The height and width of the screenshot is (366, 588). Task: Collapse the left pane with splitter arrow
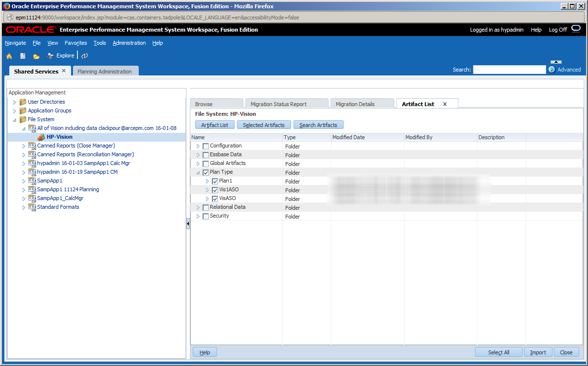(x=188, y=224)
